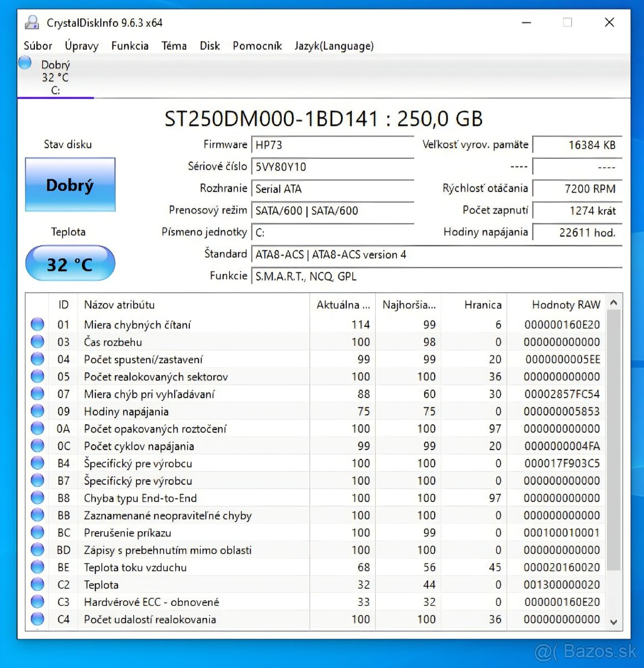Click the status dot for "Zaznamenané neopraviteľné chyby"
Image resolution: width=644 pixels, height=668 pixels.
tap(37, 515)
